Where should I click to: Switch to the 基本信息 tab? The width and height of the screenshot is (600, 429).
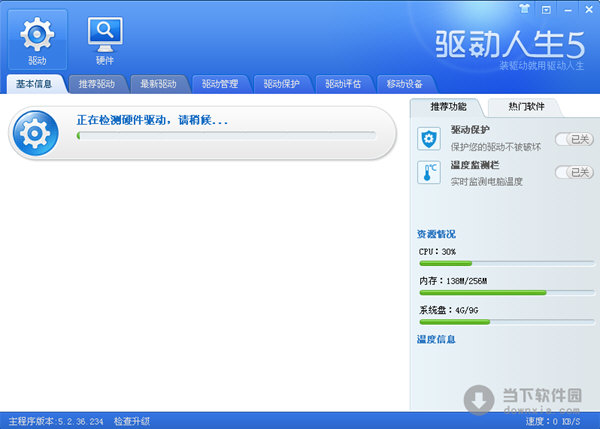(x=34, y=84)
